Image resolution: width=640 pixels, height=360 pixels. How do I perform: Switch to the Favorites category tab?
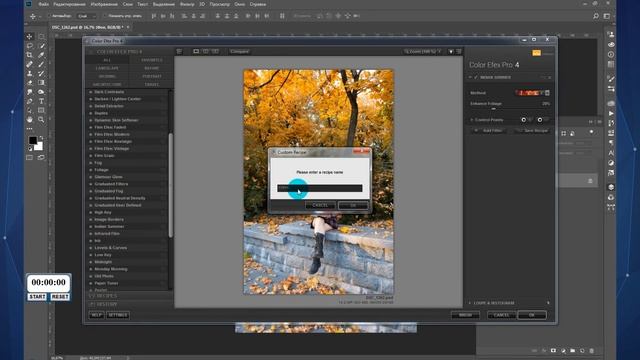[x=151, y=60]
